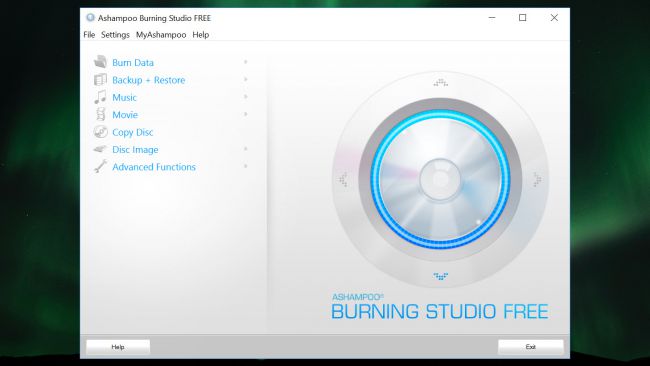Click the Exit button
The image size is (650, 366).
point(531,347)
